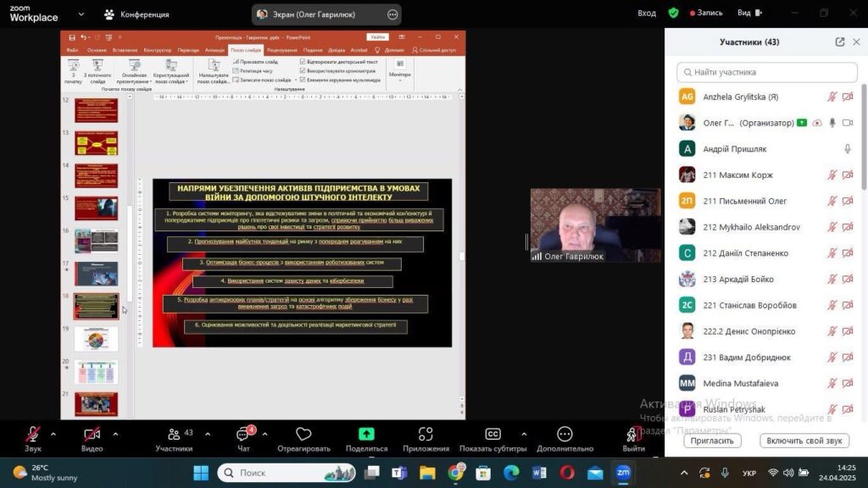
Task: Type in the Найти участника search field
Action: point(767,72)
